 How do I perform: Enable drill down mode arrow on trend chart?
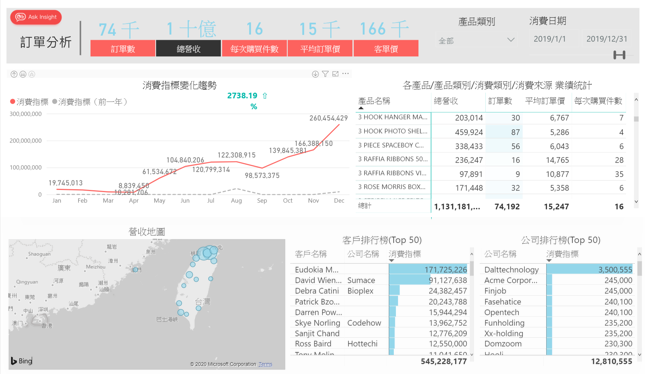click(x=315, y=74)
